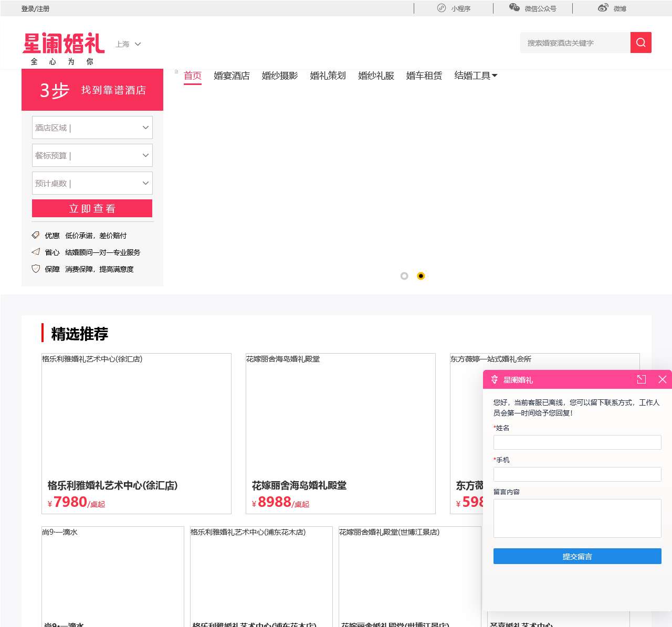Click the 省心 paper-plane icon
Image resolution: width=672 pixels, height=627 pixels.
(x=35, y=252)
